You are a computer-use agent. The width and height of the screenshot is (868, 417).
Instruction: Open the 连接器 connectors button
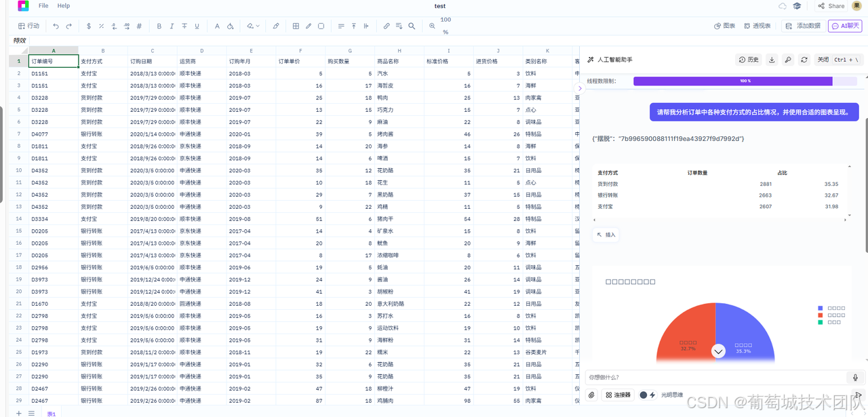(618, 395)
